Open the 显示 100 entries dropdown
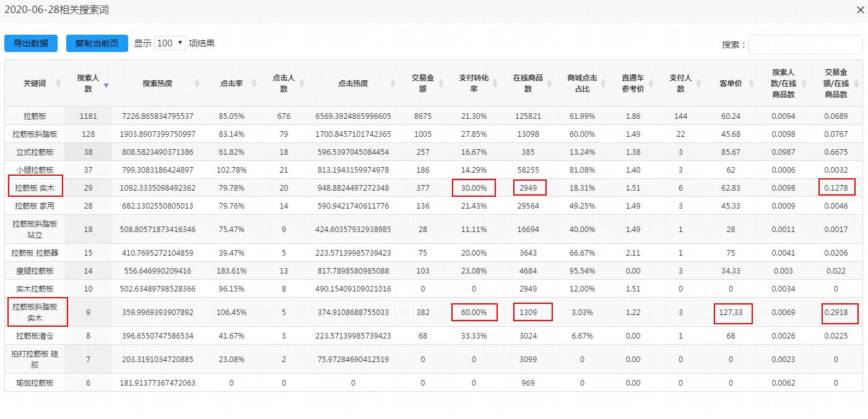Image resolution: width=868 pixels, height=419 pixels. click(170, 43)
